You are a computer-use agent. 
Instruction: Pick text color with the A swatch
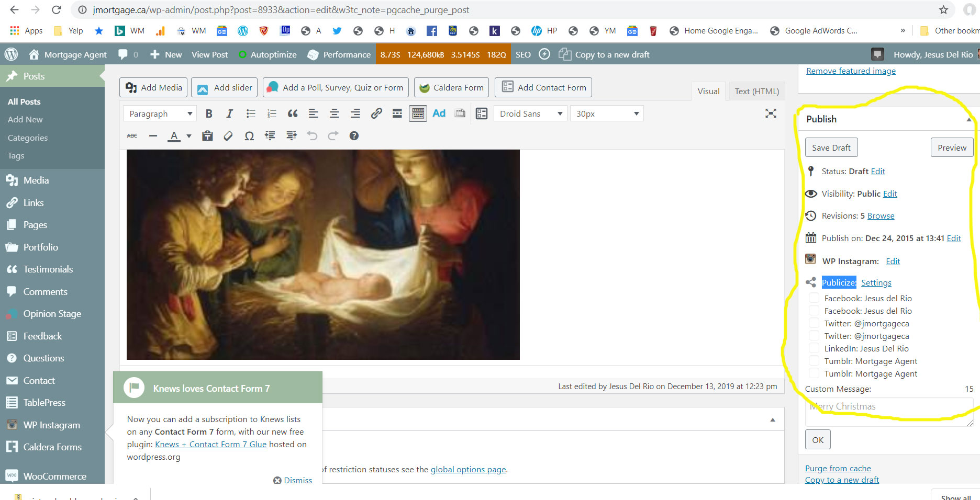click(x=174, y=136)
